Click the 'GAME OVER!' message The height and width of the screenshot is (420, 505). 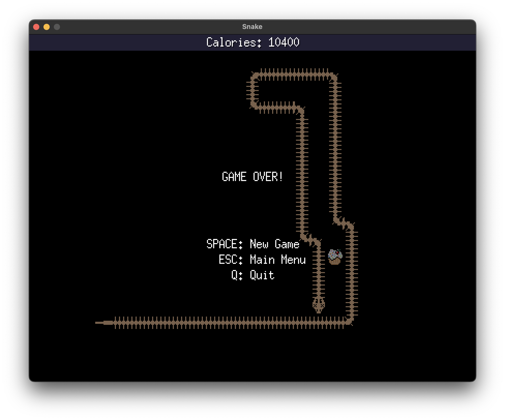point(252,177)
